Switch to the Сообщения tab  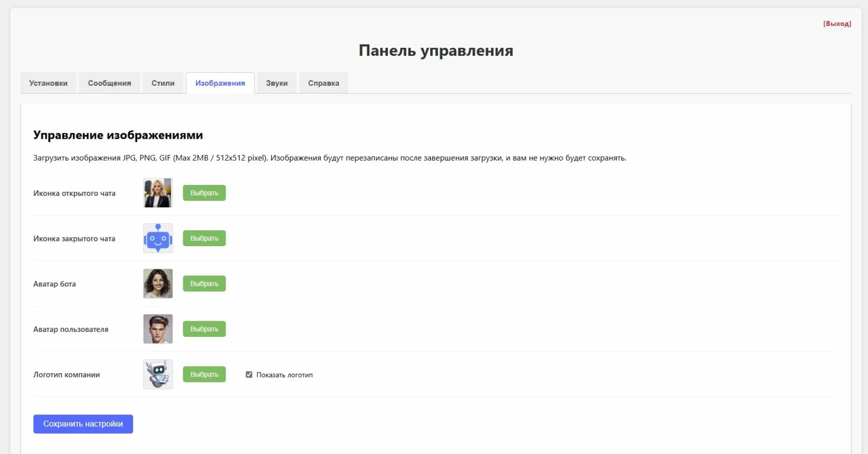[110, 83]
